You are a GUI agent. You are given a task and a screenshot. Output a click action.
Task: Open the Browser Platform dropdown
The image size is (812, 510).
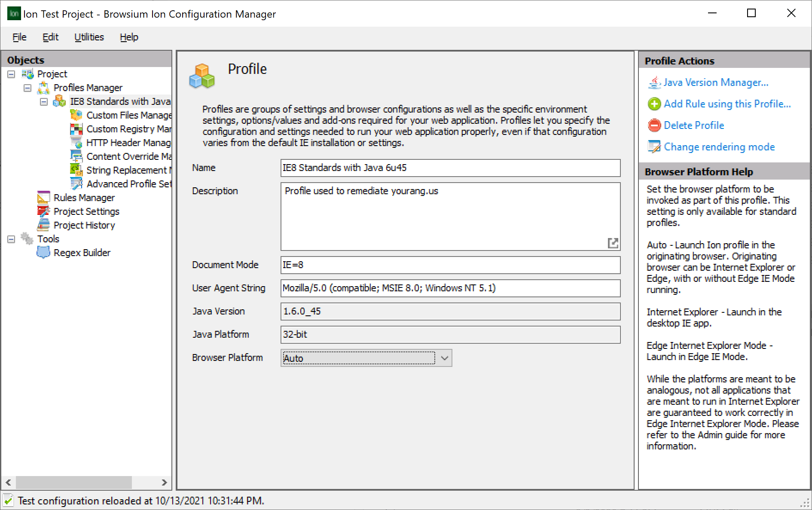(445, 358)
